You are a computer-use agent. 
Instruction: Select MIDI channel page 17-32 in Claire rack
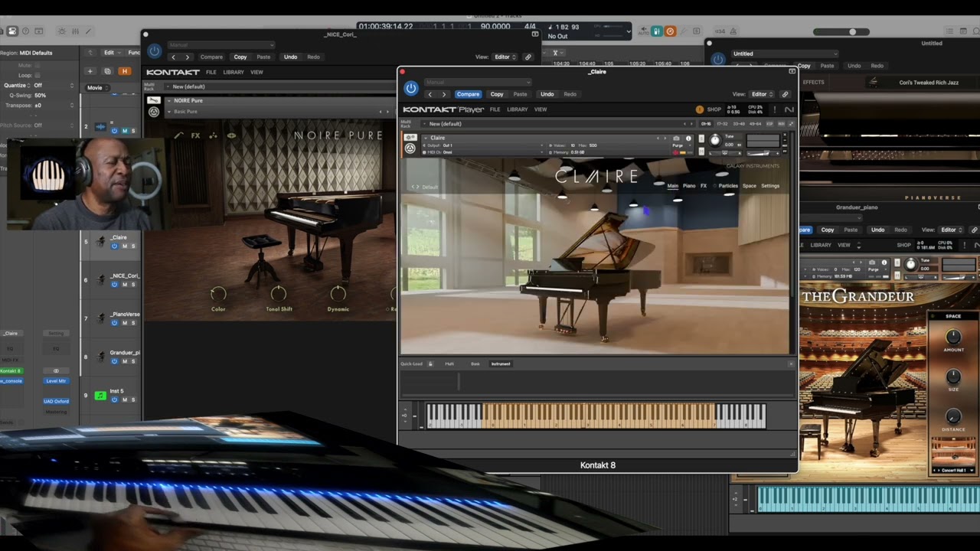(x=722, y=124)
